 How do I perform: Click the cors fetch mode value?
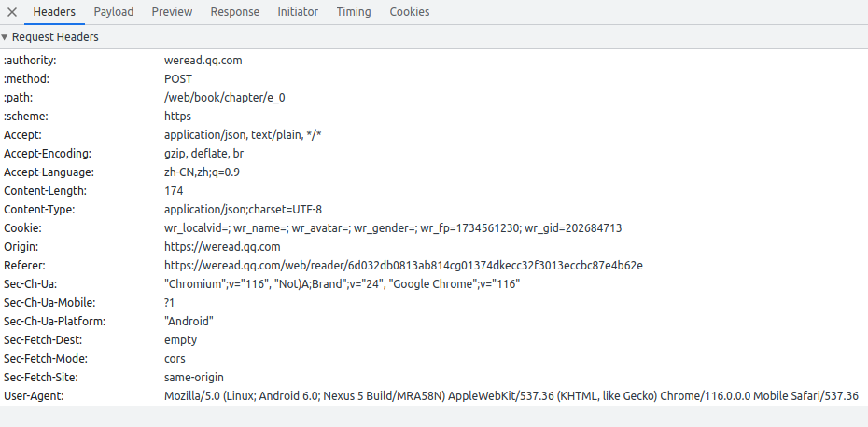[x=175, y=358]
